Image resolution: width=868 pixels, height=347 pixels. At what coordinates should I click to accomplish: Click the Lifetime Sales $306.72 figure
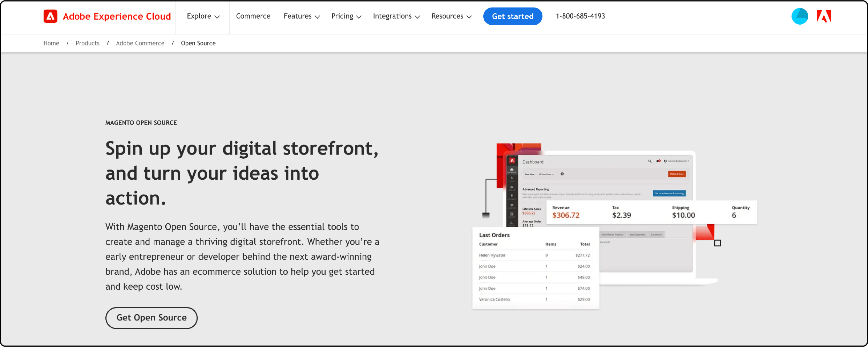tap(529, 213)
